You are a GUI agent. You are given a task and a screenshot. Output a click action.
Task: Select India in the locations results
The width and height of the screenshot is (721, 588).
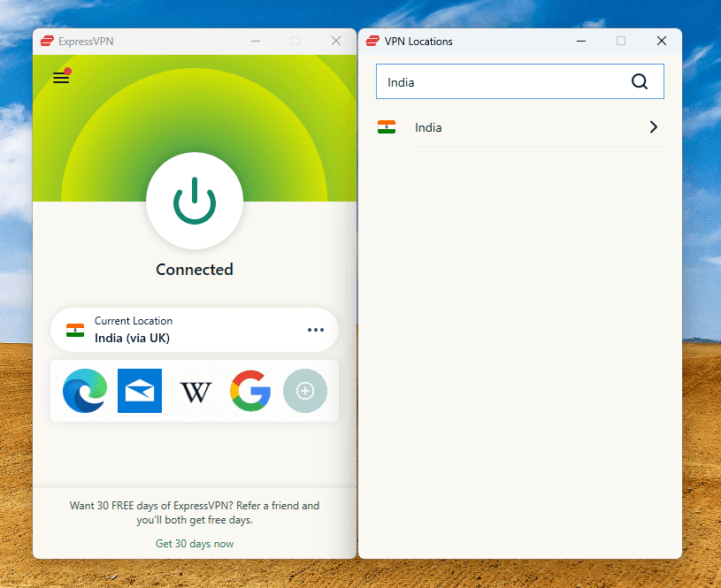[429, 127]
